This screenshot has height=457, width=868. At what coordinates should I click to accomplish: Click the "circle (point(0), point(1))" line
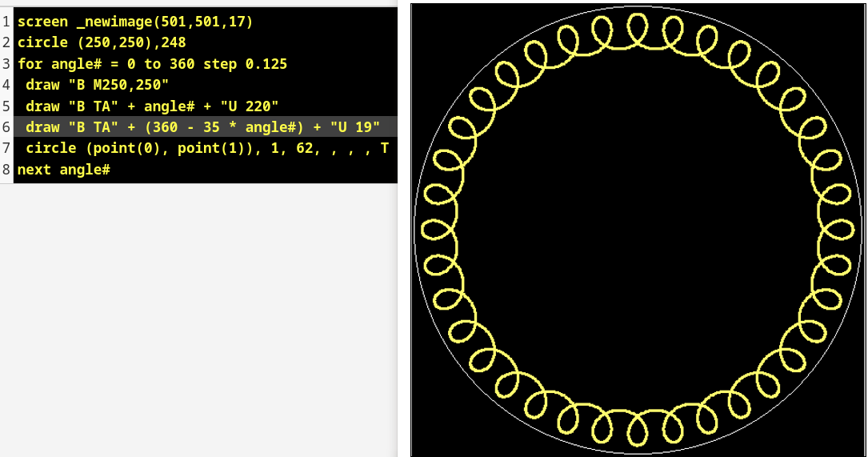(207, 148)
